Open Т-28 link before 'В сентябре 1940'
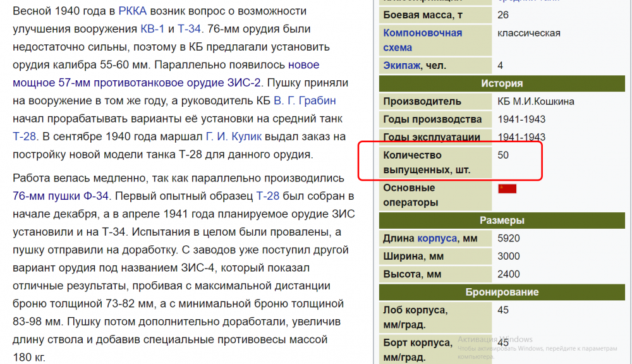The image size is (632, 364). pos(24,136)
